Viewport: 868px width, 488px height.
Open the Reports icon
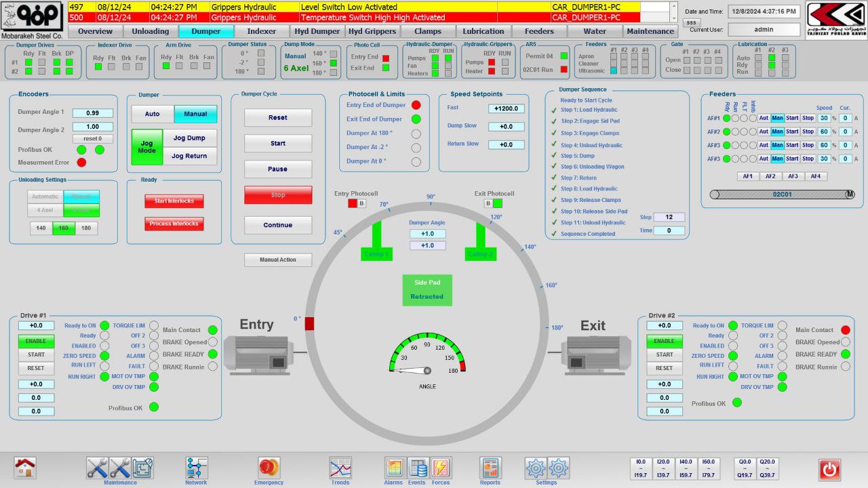tap(490, 468)
